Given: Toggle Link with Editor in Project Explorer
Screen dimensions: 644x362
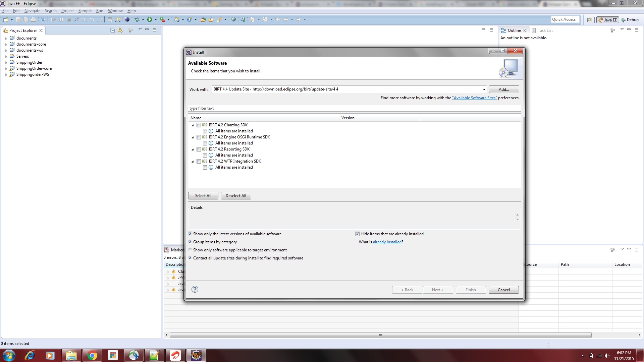Looking at the screenshot, I should [120, 30].
